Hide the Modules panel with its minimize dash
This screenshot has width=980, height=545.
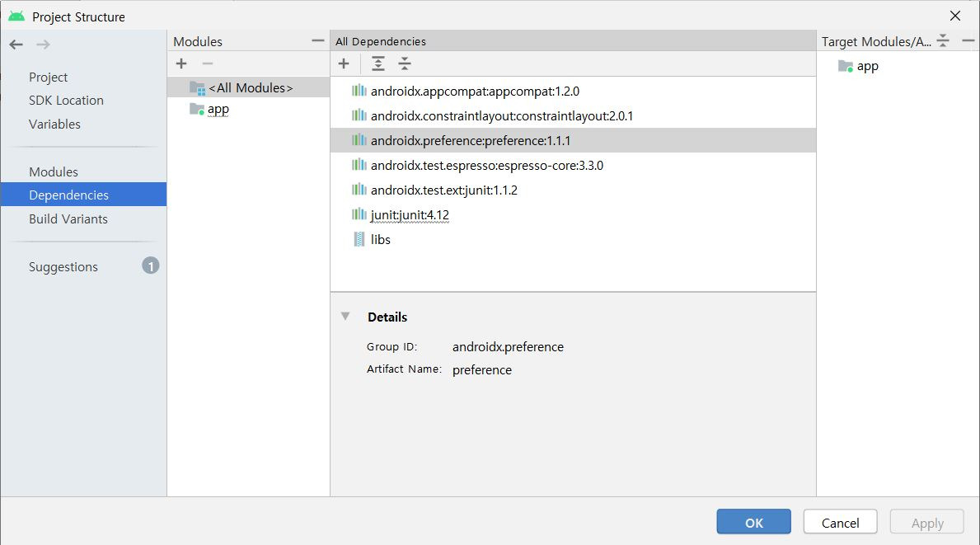(x=317, y=39)
